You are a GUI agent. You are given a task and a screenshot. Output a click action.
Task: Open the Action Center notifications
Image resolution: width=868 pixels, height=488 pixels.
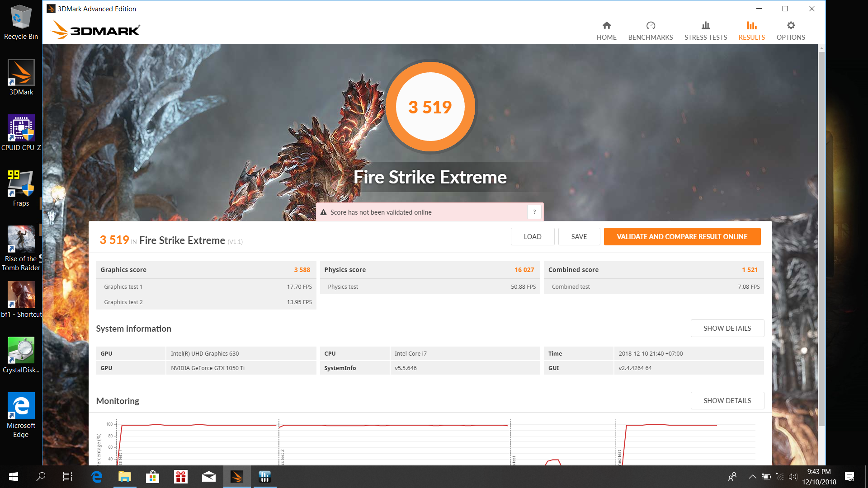coord(849,477)
